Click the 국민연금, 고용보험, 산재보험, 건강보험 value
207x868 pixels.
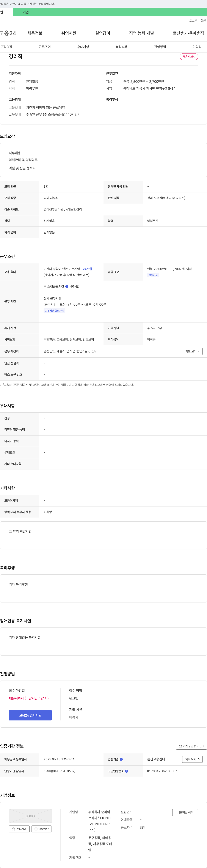pos(69,339)
